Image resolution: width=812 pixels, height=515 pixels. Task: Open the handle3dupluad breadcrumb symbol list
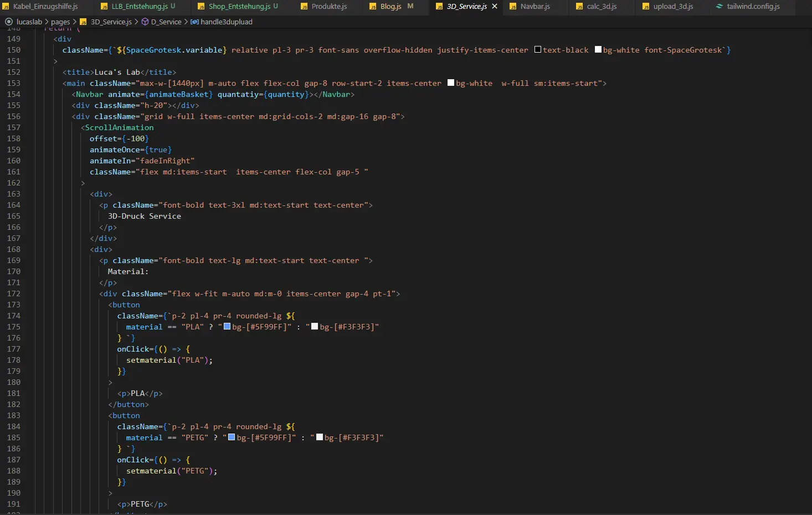pos(226,22)
